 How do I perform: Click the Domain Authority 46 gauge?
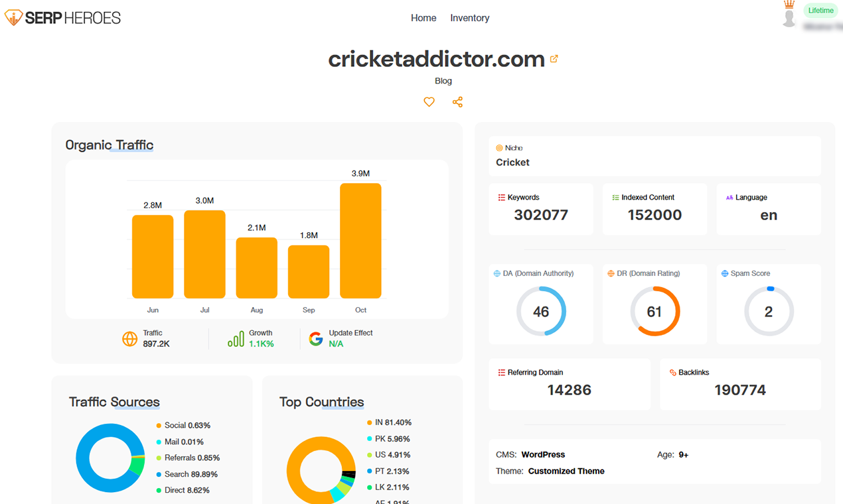coord(541,311)
